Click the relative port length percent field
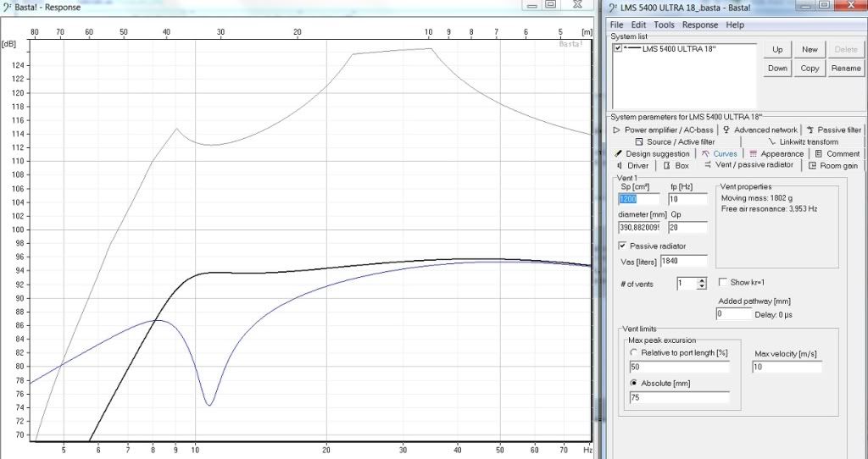 (679, 367)
